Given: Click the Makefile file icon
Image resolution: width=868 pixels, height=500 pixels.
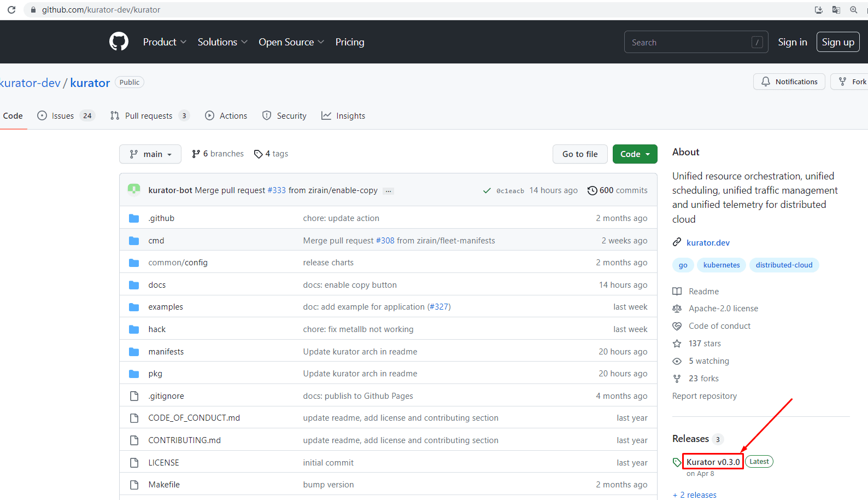Looking at the screenshot, I should (134, 485).
